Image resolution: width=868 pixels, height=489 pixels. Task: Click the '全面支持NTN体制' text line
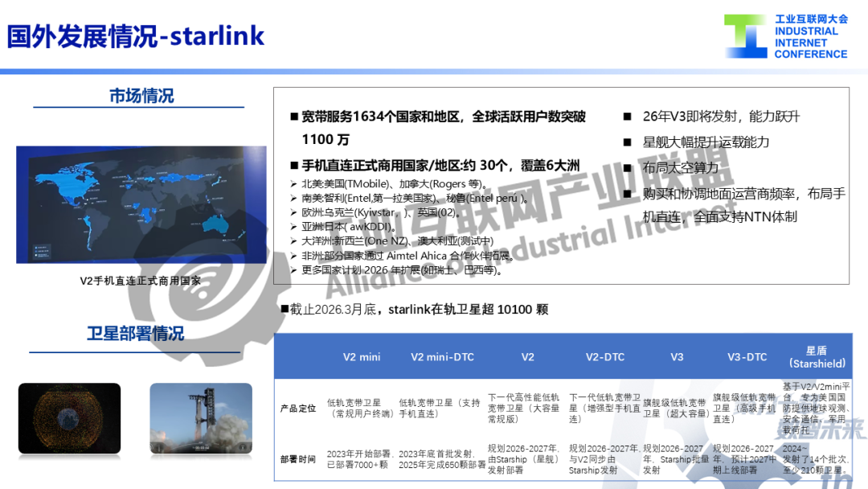tap(745, 217)
